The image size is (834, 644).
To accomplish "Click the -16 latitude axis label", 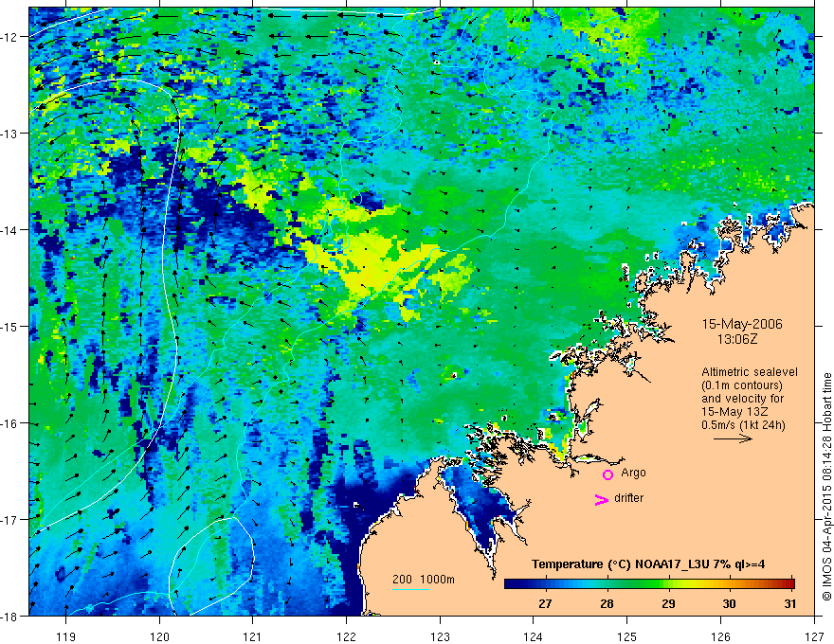I will pos(10,423).
